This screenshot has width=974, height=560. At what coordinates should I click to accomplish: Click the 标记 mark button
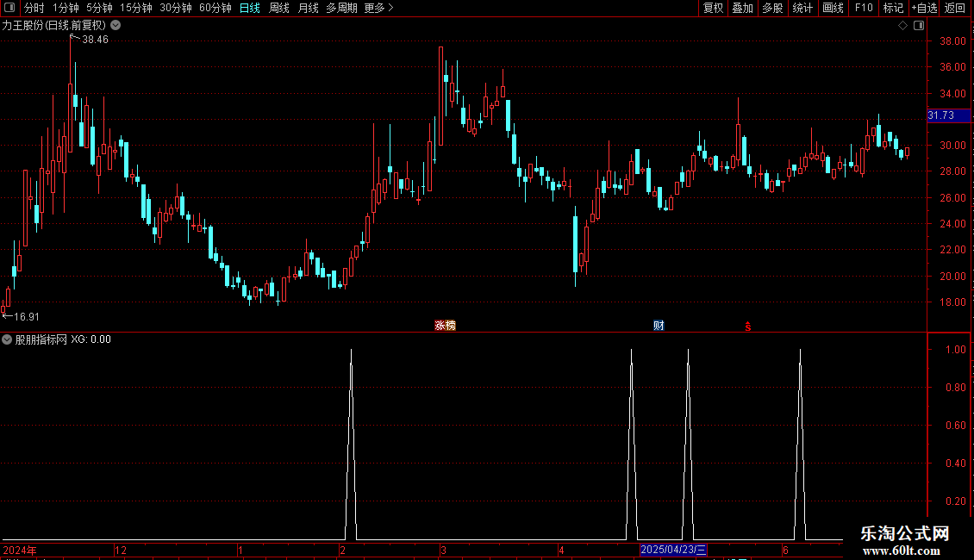893,8
